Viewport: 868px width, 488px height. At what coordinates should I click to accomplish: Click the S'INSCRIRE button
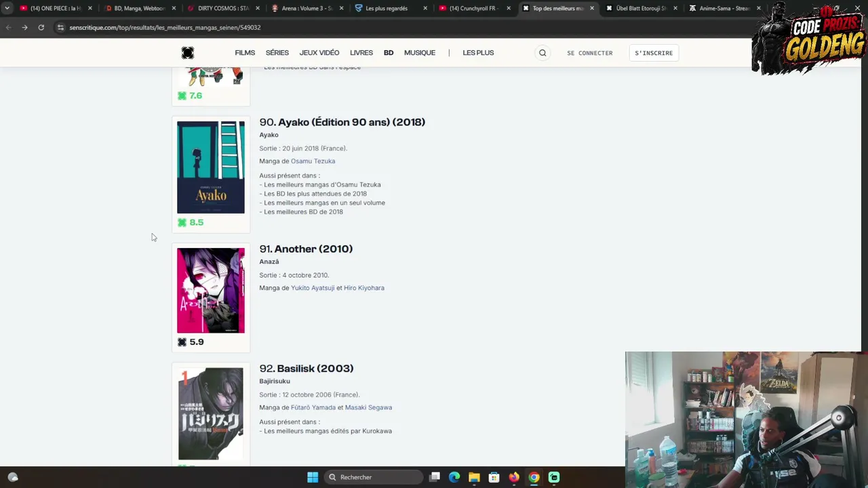[654, 53]
